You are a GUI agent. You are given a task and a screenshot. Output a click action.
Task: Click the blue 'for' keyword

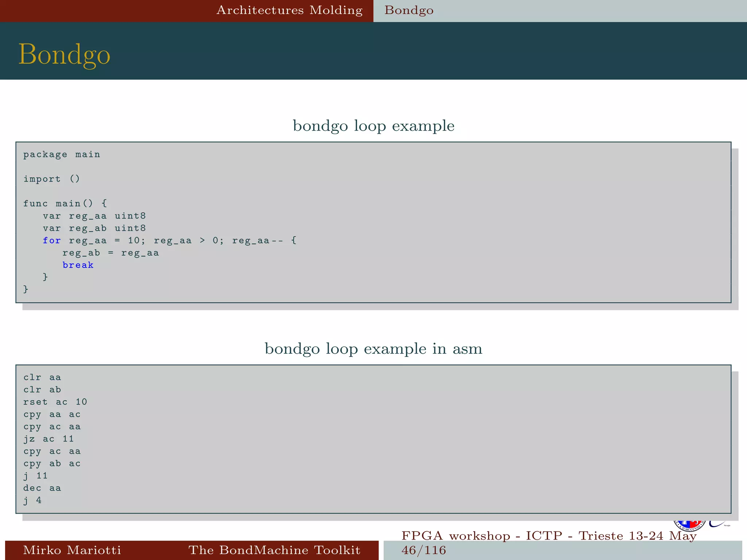[51, 241]
